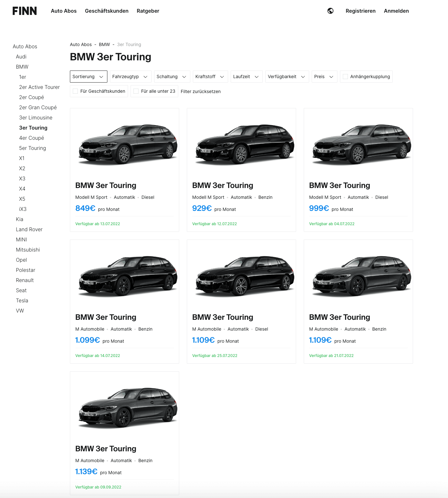The height and width of the screenshot is (498, 448).
Task: Select iX3 in the sidebar
Action: (23, 209)
